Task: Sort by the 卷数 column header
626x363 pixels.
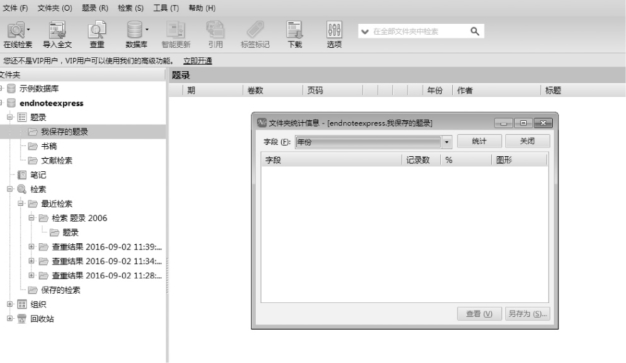Action: (272, 90)
